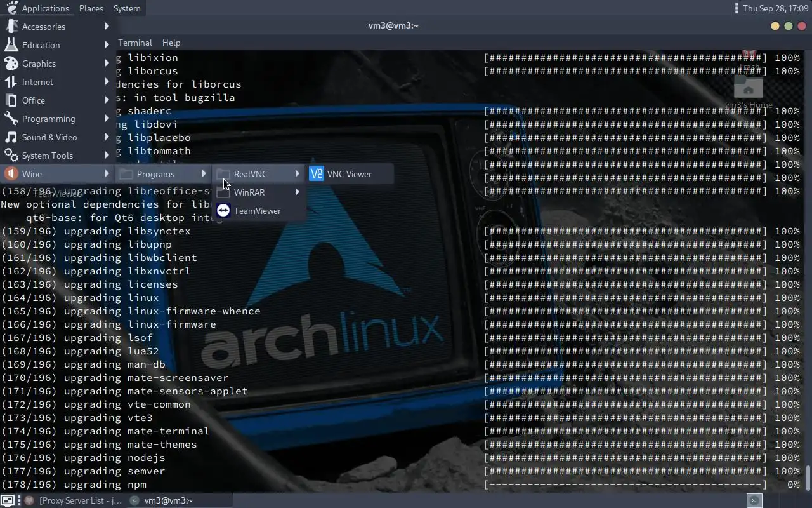This screenshot has width=812, height=508.
Task: Expand the Internet submenu arrow
Action: [x=107, y=82]
